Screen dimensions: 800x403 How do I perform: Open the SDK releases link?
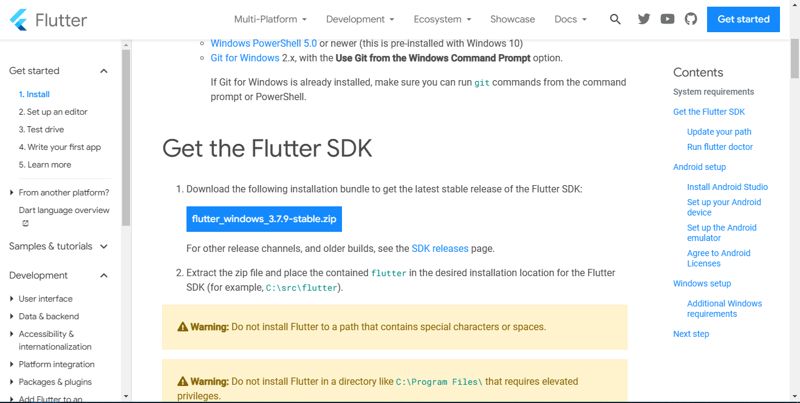coord(440,248)
